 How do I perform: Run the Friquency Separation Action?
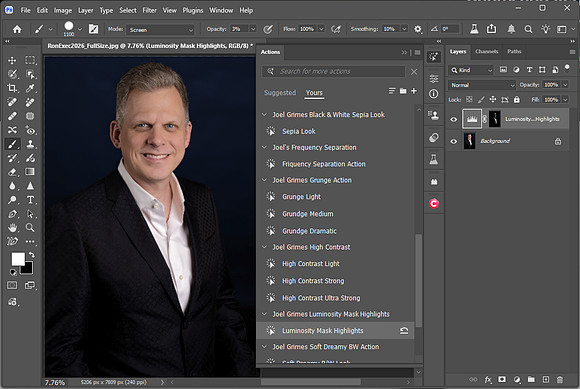(324, 164)
